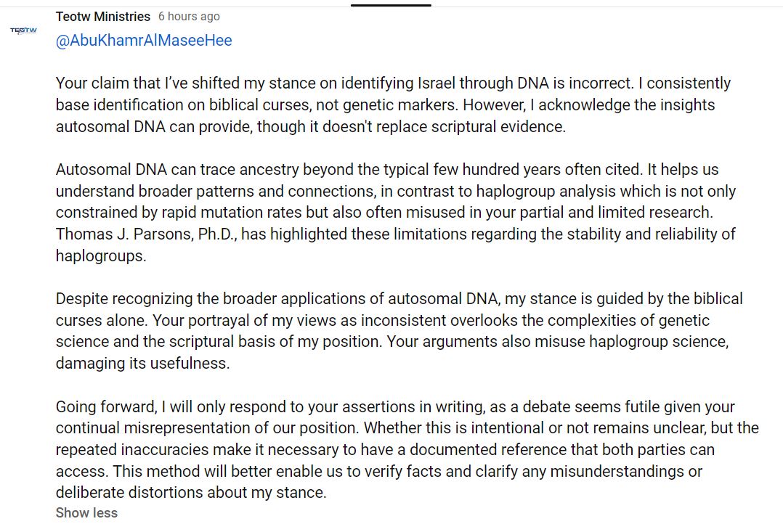Click the paragraph starting 'Despite recognizing the broader'
Image resolution: width=783 pixels, height=532 pixels.
pos(399,331)
